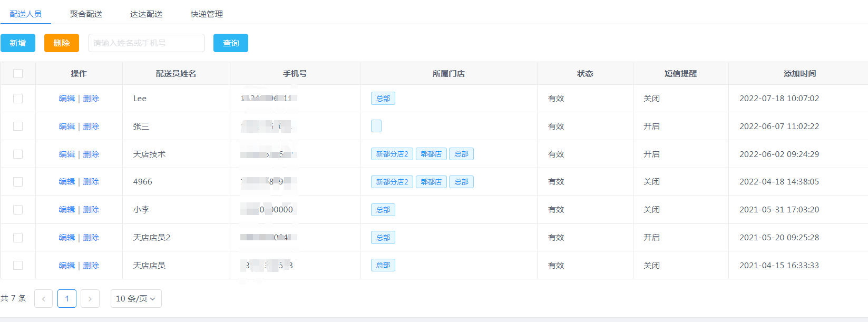Image resolution: width=868 pixels, height=322 pixels.
Task: Edit the 天店店员2 courier entry
Action: [x=67, y=238]
